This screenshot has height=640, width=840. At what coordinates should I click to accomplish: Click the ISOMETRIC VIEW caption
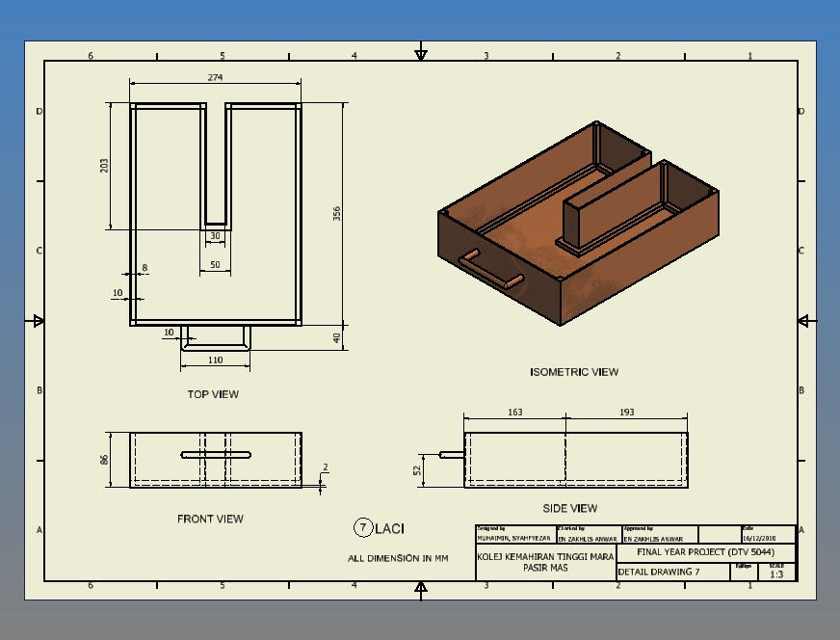click(575, 371)
